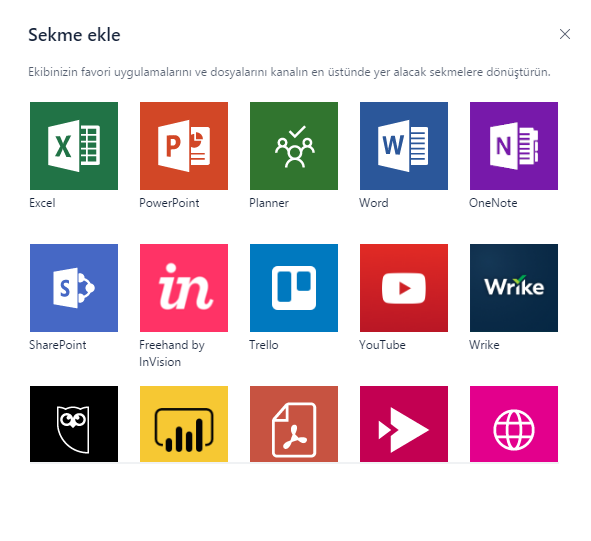Open the Word app tile
This screenshot has width=591, height=541.
tap(404, 146)
